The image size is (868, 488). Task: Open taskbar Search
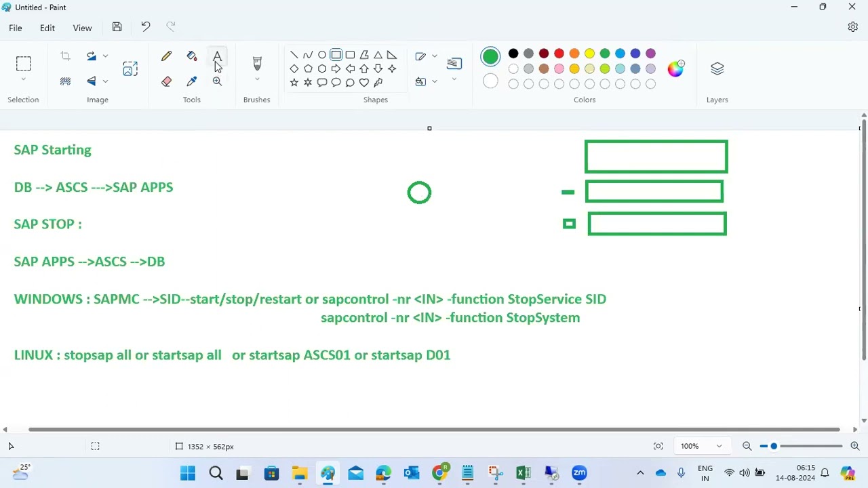[x=216, y=473]
